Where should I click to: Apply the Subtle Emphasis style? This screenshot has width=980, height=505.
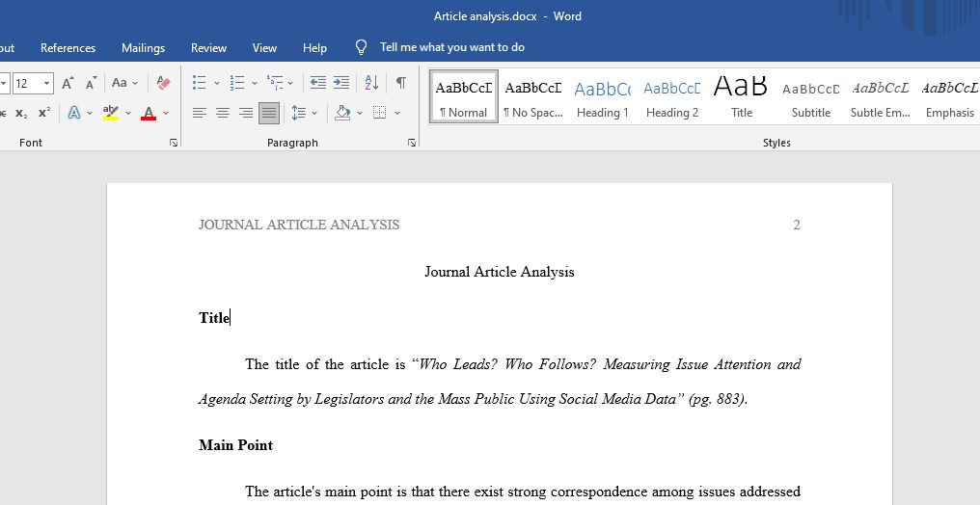tap(880, 96)
